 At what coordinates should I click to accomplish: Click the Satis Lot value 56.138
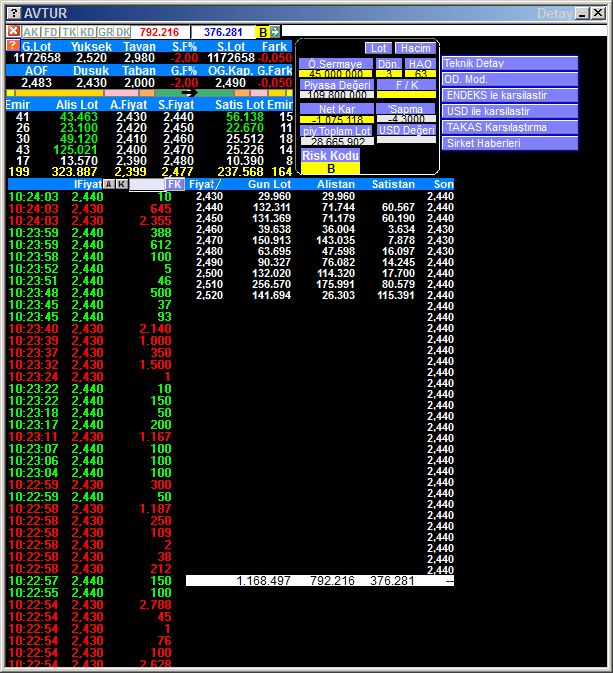click(x=245, y=117)
